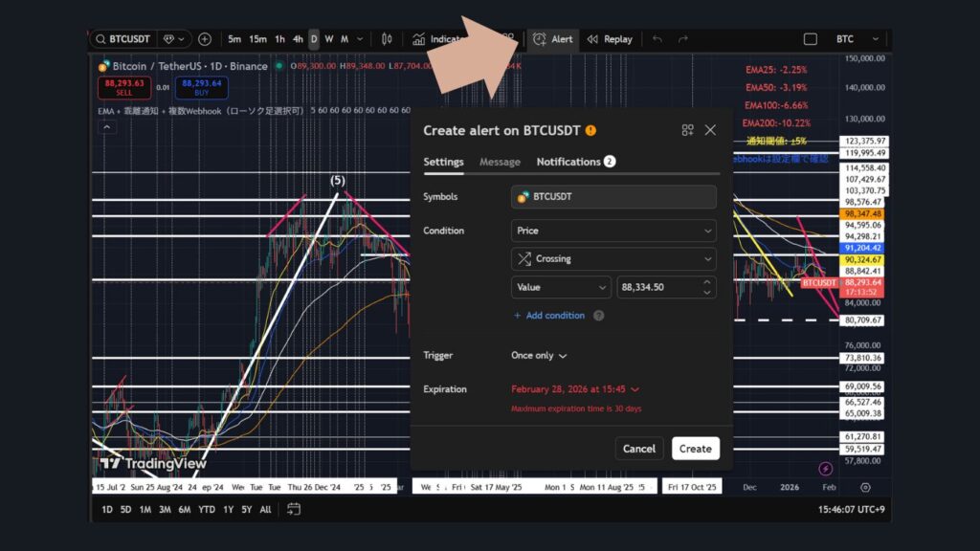Click the go-to-date calendar icon

294,509
